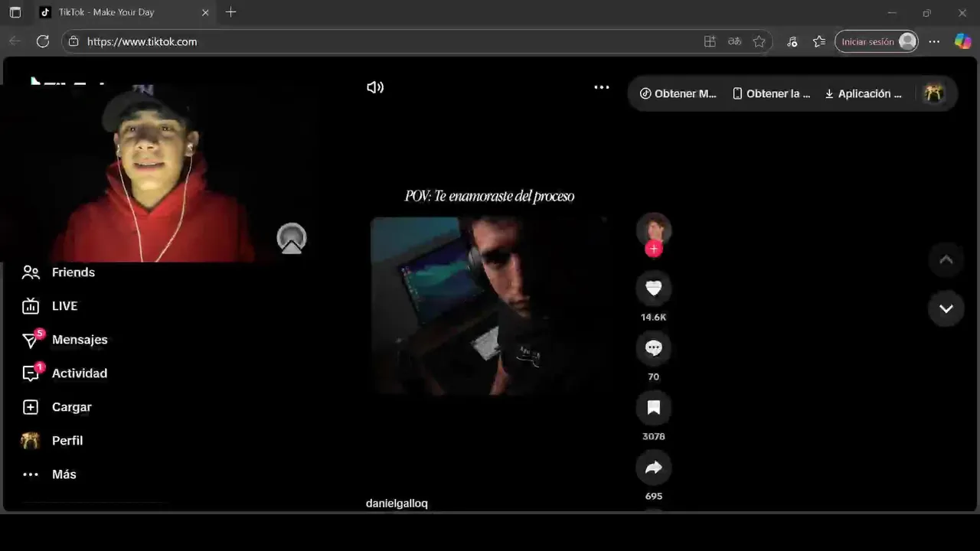The height and width of the screenshot is (551, 980).
Task: Open the danielgalloq username link
Action: tap(397, 504)
